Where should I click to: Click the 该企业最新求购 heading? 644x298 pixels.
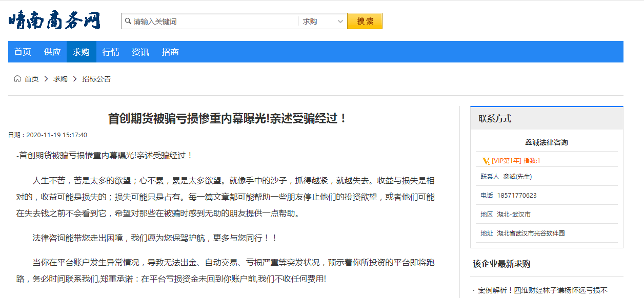(x=501, y=264)
